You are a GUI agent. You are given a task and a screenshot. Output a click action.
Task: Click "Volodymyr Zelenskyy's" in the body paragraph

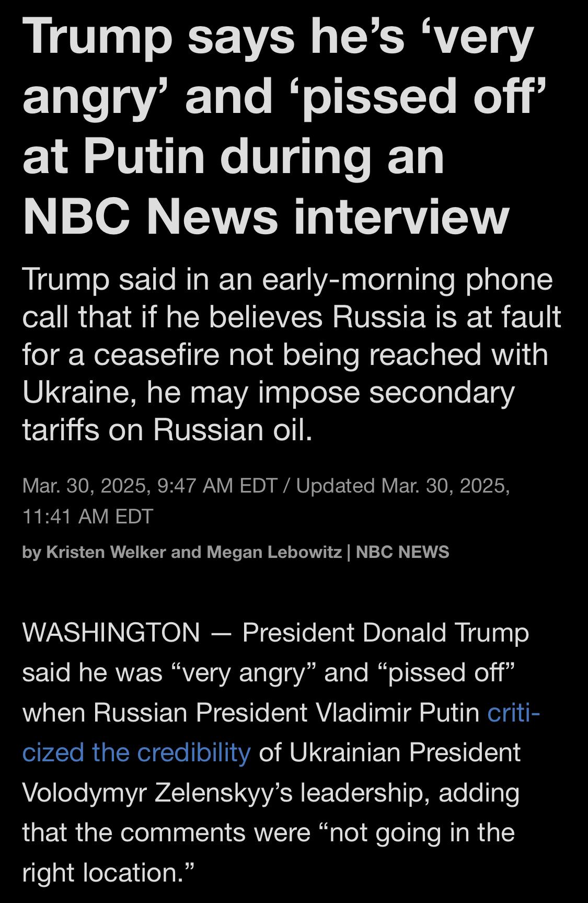pos(157,793)
